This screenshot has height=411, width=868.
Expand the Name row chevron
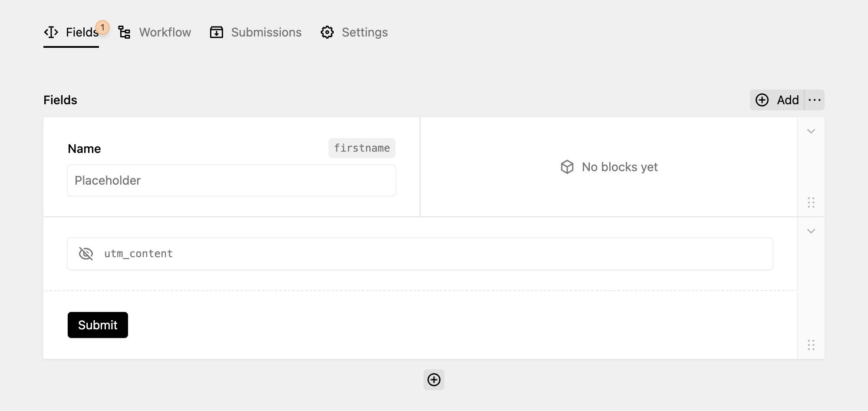[811, 131]
